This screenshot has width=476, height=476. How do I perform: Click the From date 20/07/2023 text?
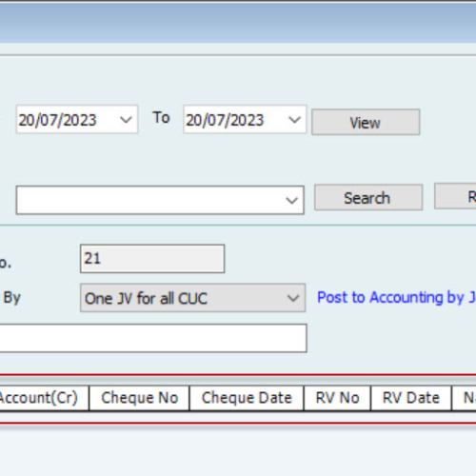(57, 120)
